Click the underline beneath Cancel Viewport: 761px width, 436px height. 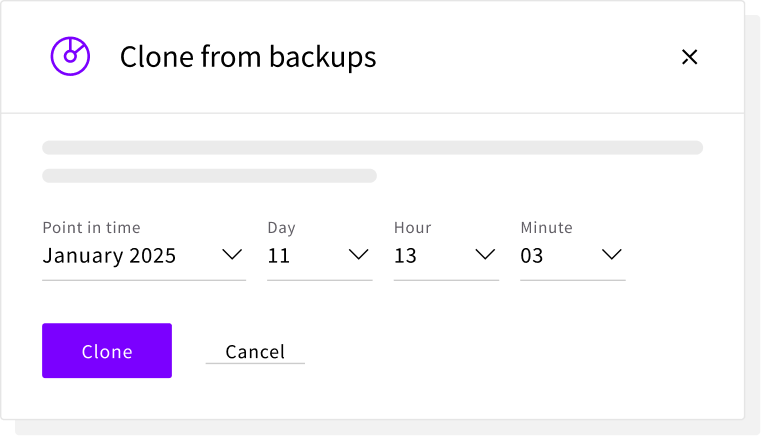pos(255,363)
